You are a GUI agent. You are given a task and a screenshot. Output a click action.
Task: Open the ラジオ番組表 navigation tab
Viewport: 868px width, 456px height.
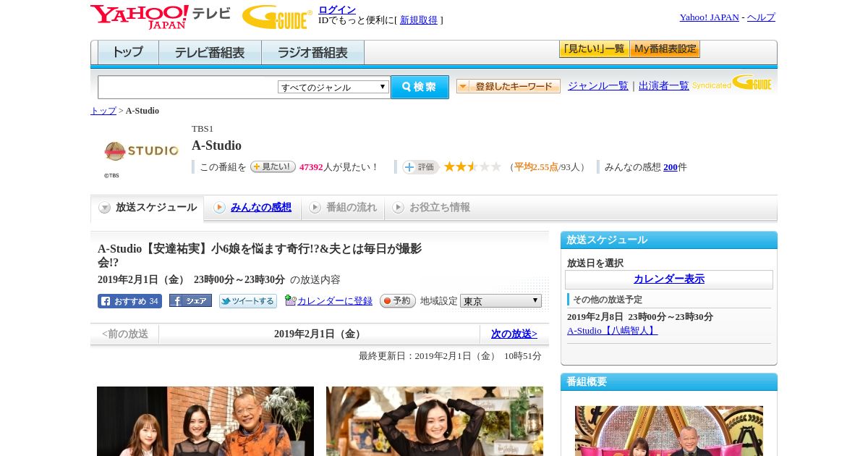[x=312, y=53]
